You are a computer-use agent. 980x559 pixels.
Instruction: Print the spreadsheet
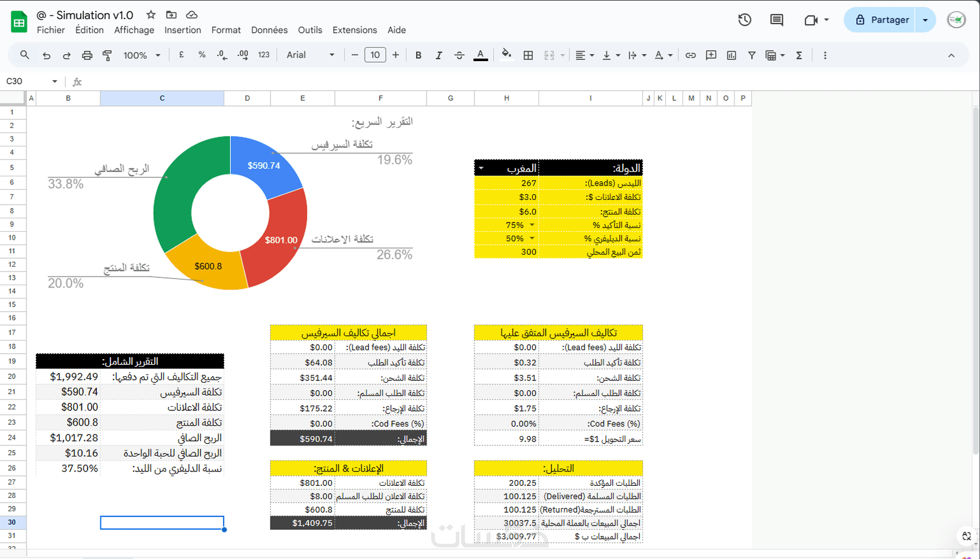tap(87, 55)
